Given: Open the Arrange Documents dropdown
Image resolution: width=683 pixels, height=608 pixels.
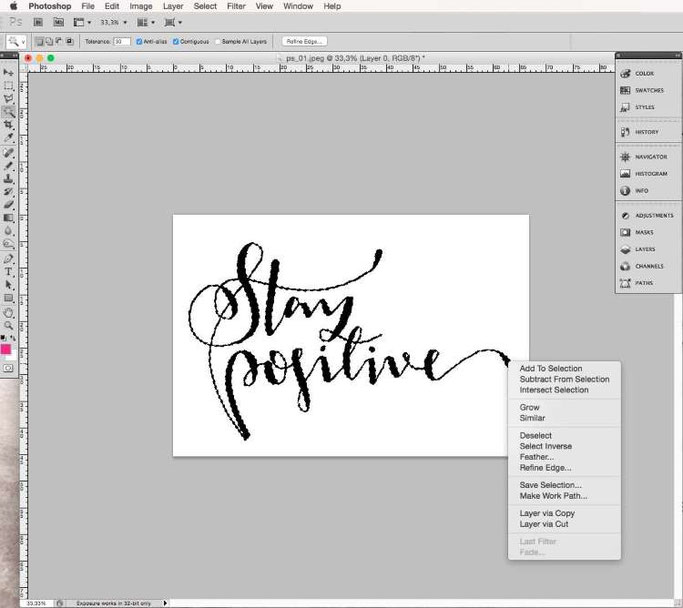Looking at the screenshot, I should coord(146,22).
